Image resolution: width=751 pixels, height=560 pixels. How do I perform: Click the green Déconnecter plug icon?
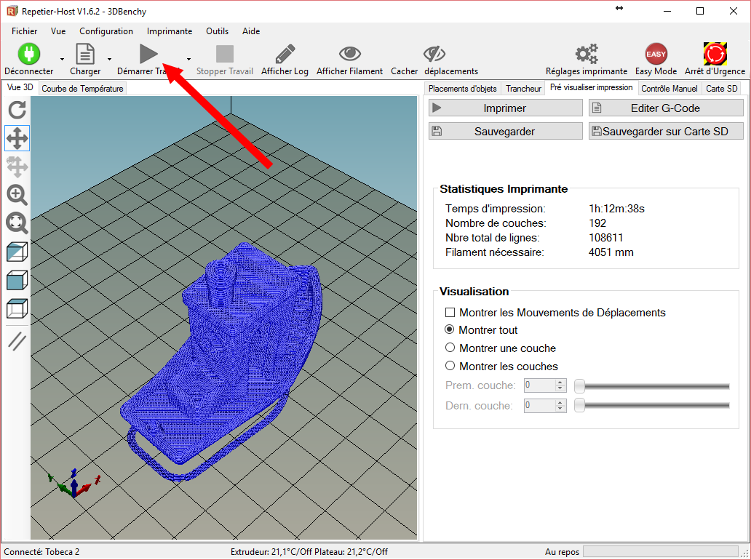tap(29, 54)
